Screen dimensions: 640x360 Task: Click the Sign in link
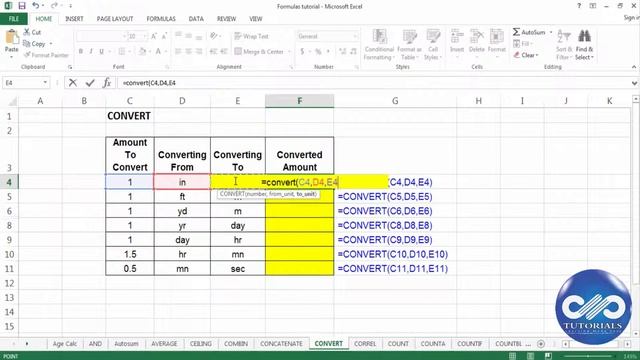631,18
